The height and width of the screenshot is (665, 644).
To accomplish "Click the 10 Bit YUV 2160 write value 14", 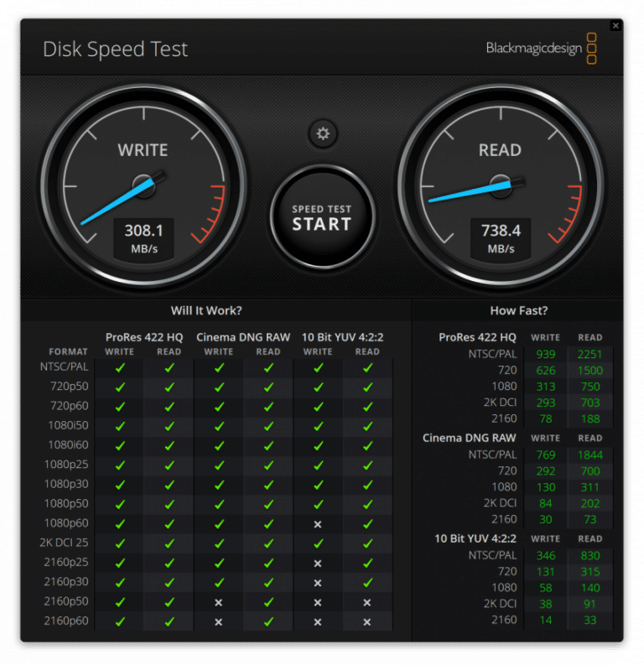I will point(546,620).
